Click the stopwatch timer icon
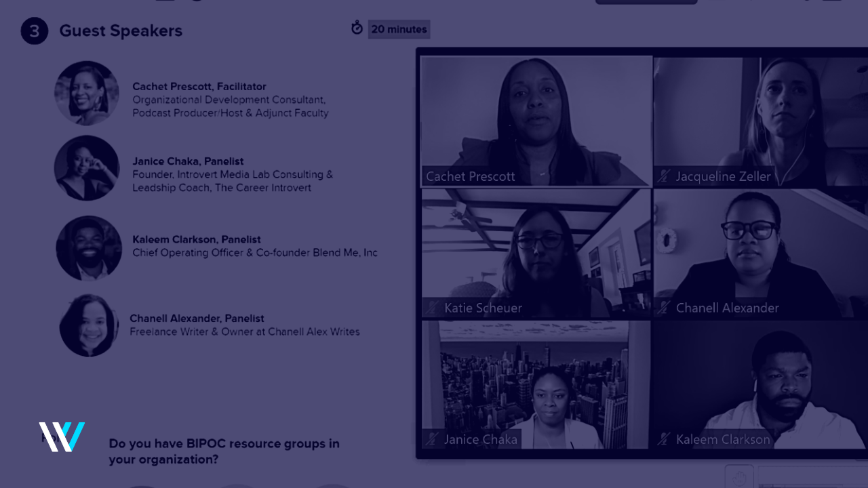The width and height of the screenshot is (868, 488). pyautogui.click(x=357, y=28)
